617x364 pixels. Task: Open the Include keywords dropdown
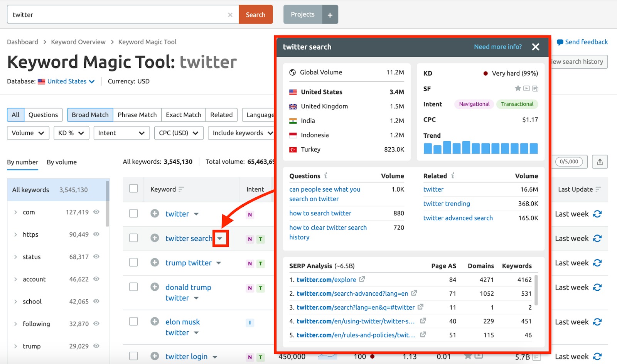[x=242, y=133]
